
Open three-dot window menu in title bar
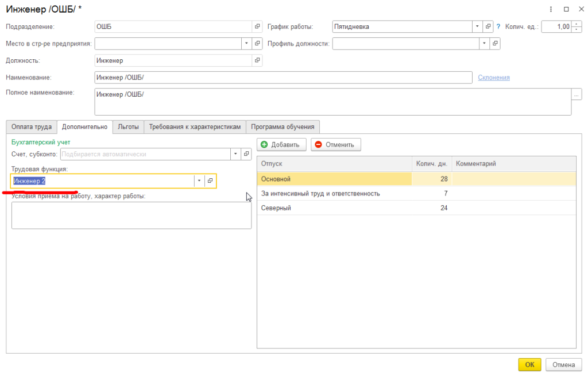552,9
